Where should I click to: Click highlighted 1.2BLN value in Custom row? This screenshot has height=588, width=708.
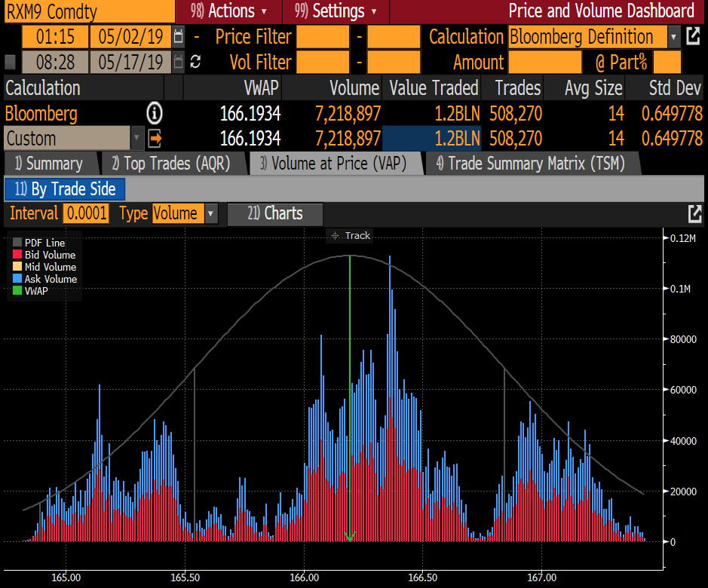tap(432, 139)
